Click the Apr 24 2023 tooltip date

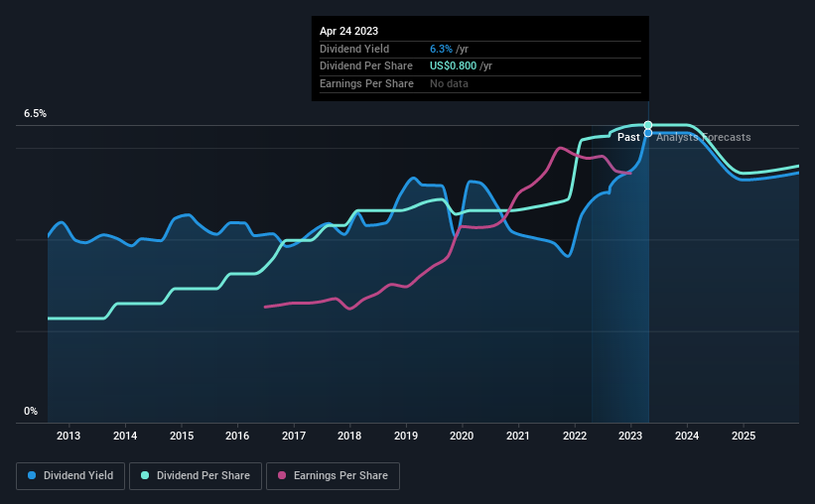pos(348,31)
